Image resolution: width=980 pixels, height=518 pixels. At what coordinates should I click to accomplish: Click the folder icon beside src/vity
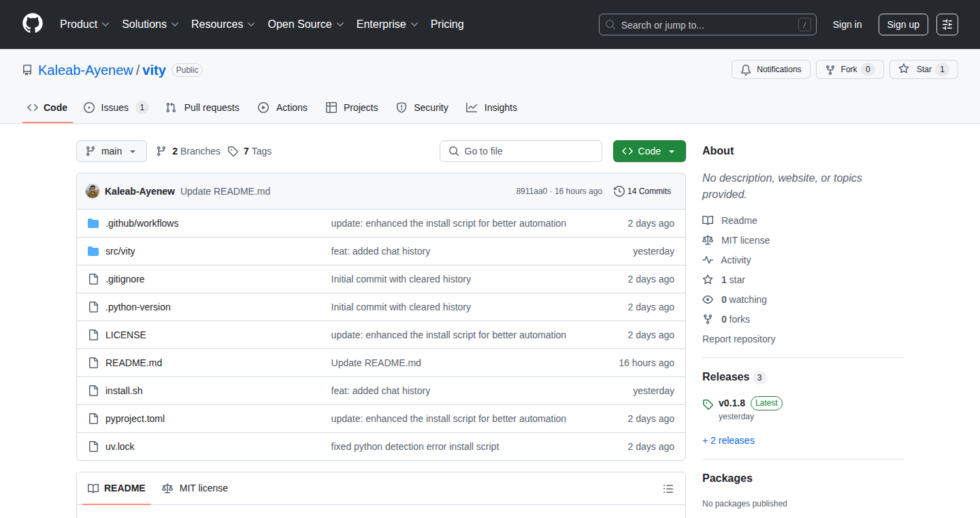(93, 251)
